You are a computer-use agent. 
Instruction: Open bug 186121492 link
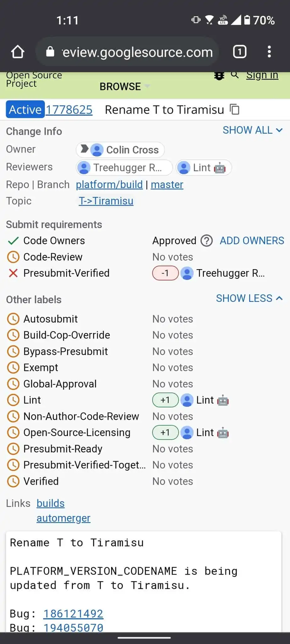73,613
